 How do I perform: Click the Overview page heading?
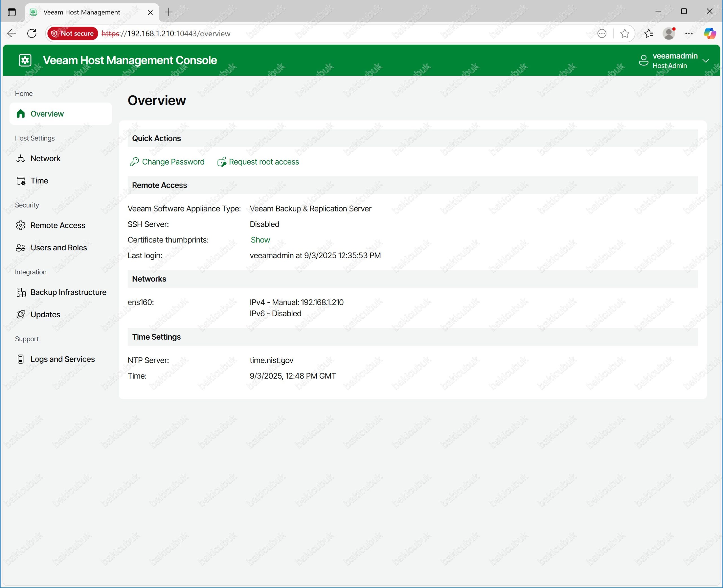(x=156, y=100)
